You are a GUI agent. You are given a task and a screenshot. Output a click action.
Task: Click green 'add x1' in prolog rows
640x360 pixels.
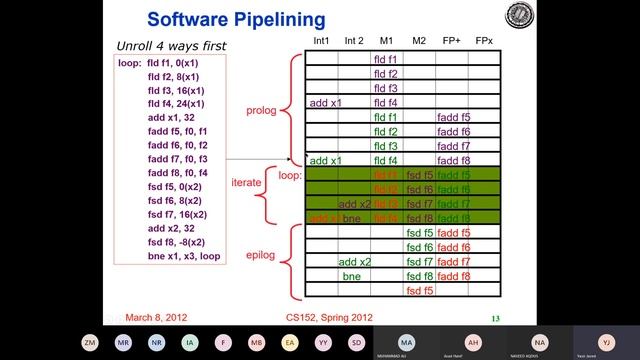point(325,161)
